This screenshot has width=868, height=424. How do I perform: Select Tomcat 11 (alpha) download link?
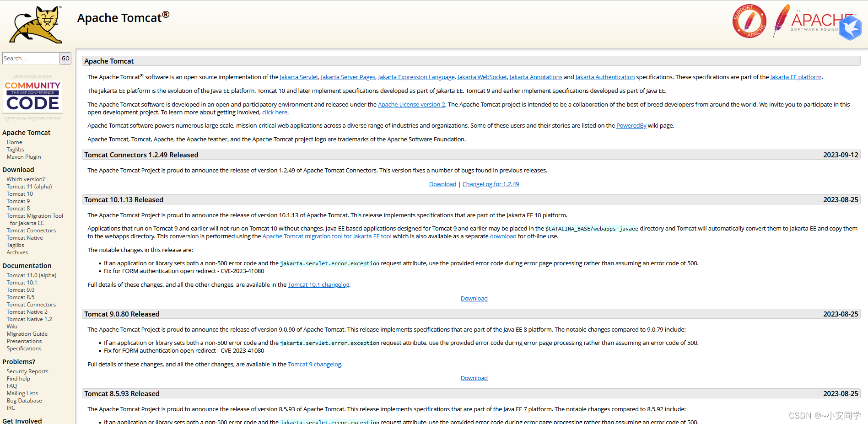(29, 187)
